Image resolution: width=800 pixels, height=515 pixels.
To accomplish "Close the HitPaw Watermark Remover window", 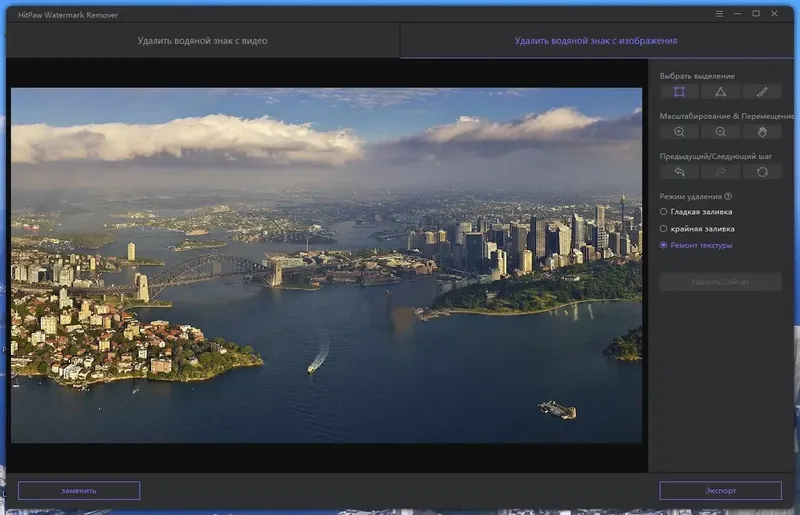I will pyautogui.click(x=774, y=14).
